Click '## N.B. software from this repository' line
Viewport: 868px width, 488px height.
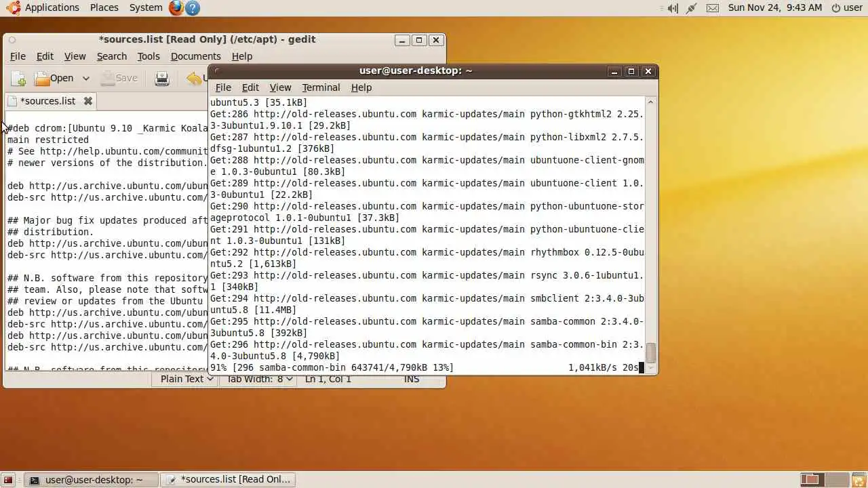[x=107, y=279]
